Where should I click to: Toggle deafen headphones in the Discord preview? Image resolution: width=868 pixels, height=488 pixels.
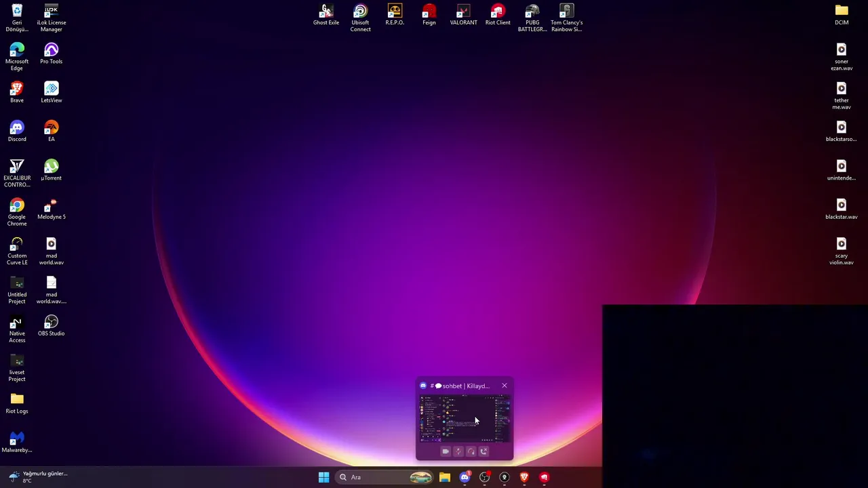click(x=471, y=451)
